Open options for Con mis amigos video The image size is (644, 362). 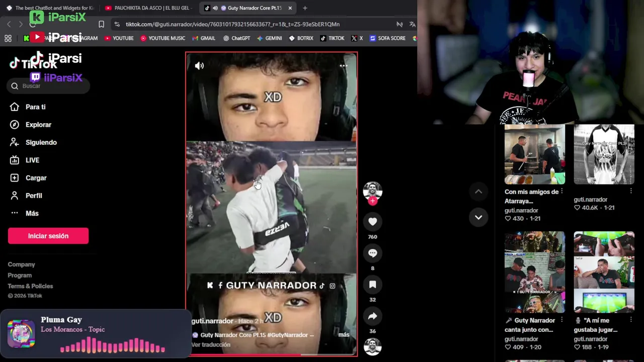[x=562, y=192]
